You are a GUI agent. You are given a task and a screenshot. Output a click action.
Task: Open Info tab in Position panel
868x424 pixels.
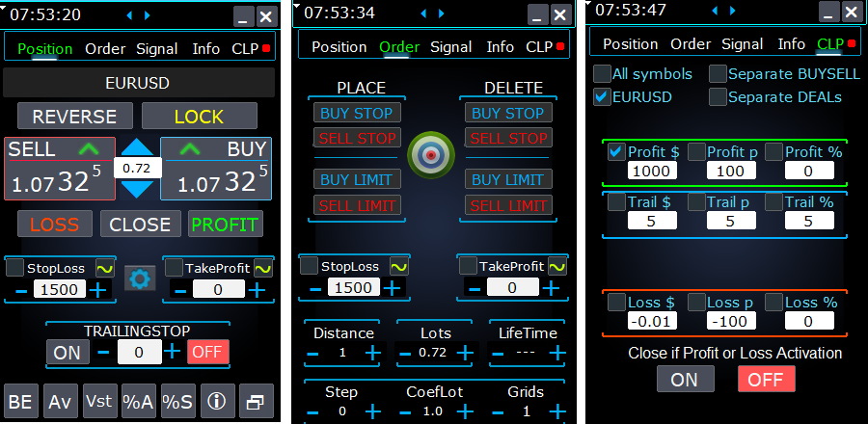206,49
